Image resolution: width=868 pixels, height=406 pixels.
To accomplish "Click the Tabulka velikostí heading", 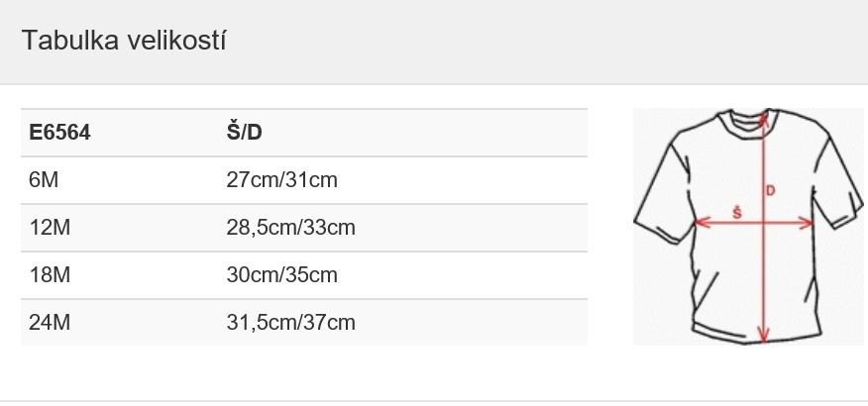I will tap(124, 42).
